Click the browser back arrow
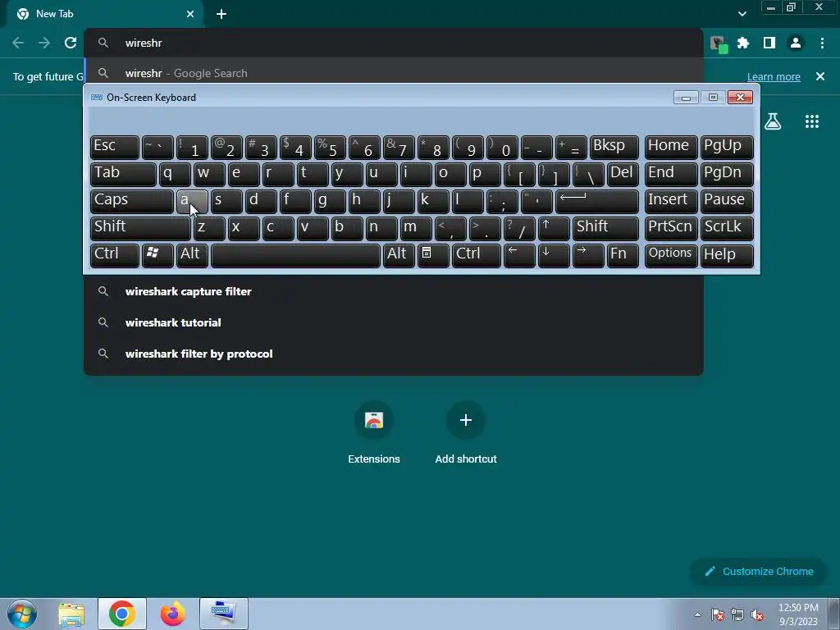The width and height of the screenshot is (840, 630). click(18, 43)
